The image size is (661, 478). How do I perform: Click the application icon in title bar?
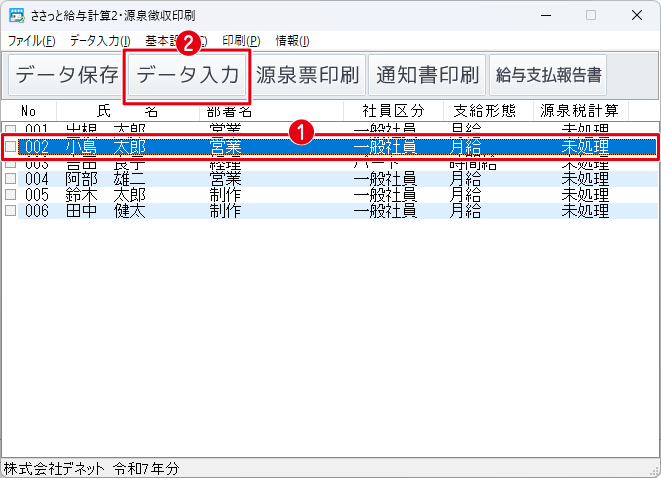[x=14, y=14]
